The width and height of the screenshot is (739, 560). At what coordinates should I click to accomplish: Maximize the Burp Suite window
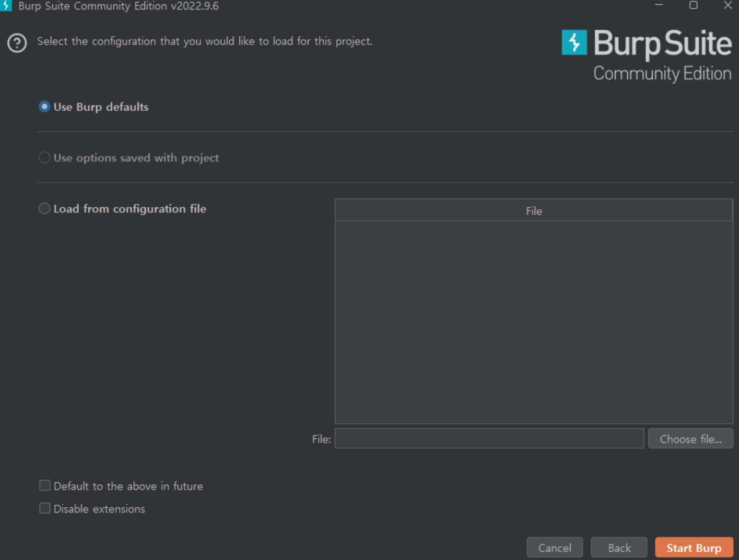694,5
